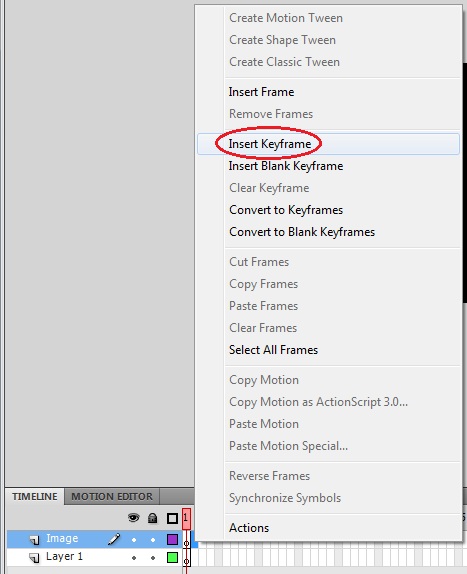
Task: Toggle the lock dot for the Image layer
Action: 153,540
